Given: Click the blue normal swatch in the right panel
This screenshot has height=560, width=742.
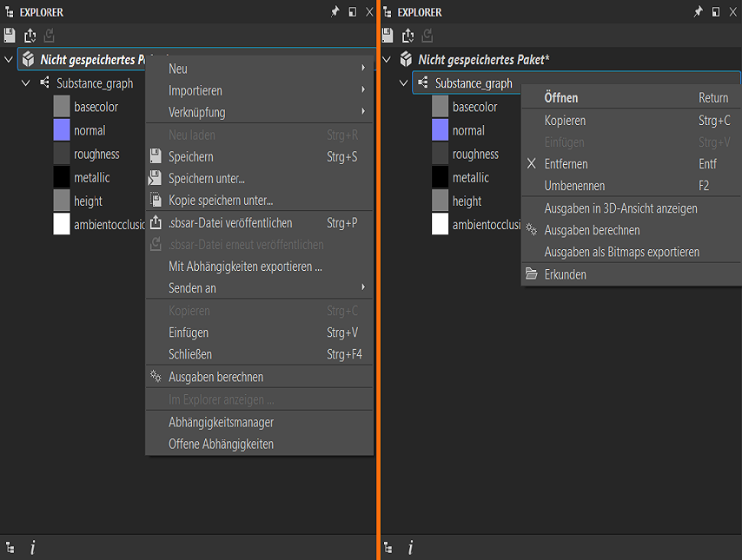Looking at the screenshot, I should point(440,130).
